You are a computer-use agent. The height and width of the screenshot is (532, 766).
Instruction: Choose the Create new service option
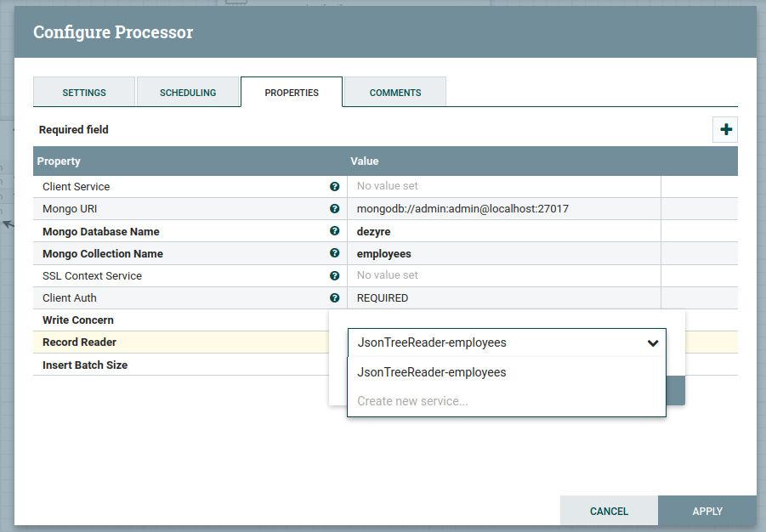[412, 401]
